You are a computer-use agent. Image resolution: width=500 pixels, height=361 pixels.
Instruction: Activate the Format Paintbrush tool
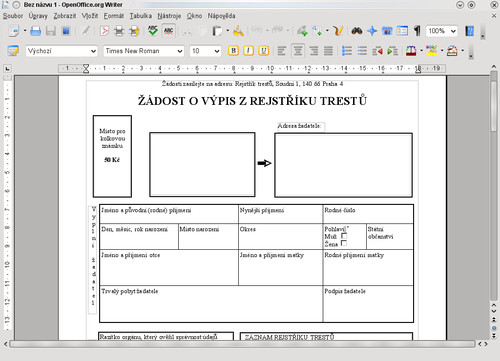(x=238, y=31)
